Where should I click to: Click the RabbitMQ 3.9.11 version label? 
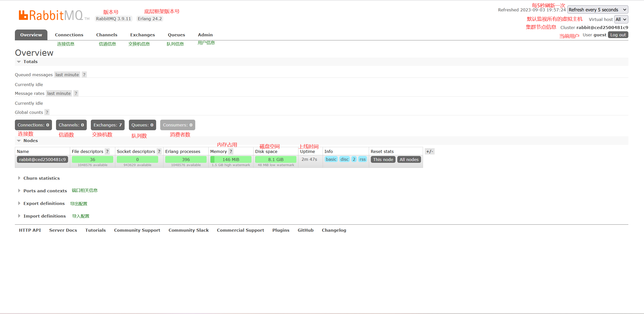pos(114,19)
